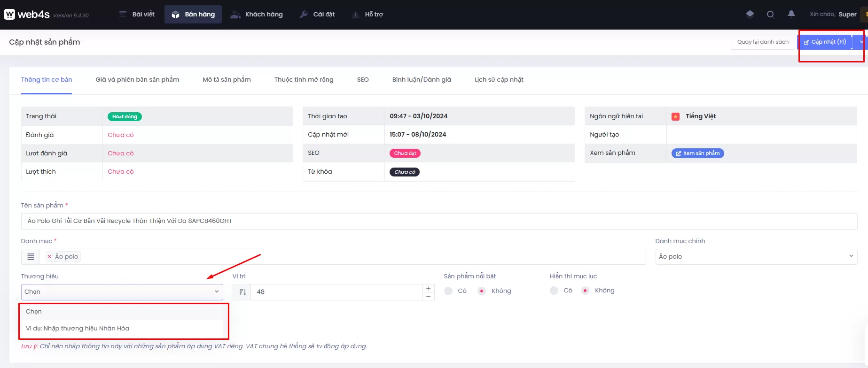The width and height of the screenshot is (868, 368).
Task: Select Có for Sản phẩm nổi bật
Action: (x=449, y=291)
